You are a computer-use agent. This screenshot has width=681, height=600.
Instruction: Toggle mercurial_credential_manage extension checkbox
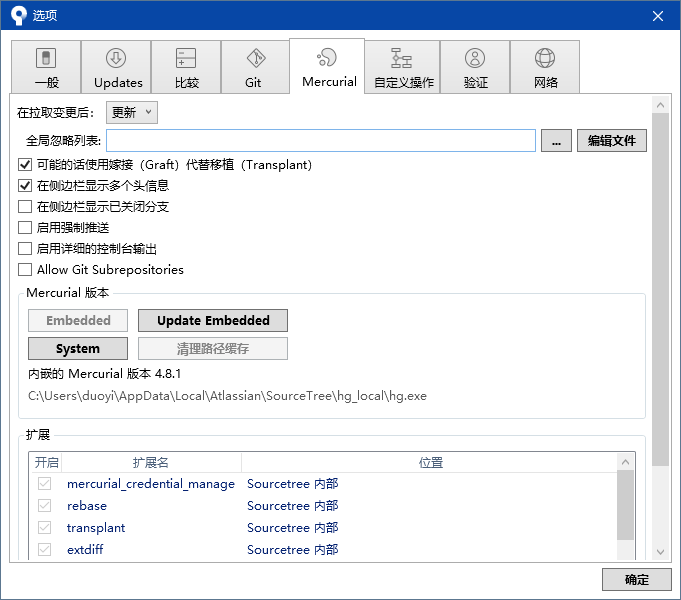click(x=44, y=484)
